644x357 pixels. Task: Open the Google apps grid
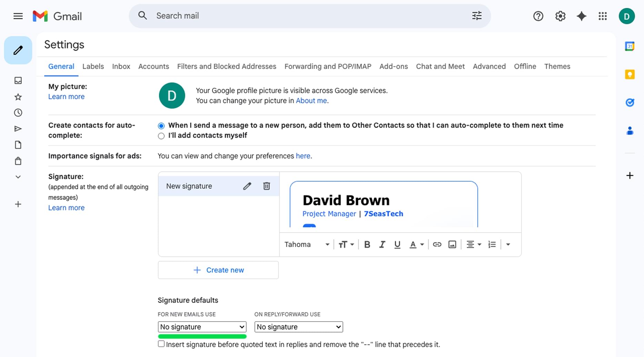(x=603, y=16)
